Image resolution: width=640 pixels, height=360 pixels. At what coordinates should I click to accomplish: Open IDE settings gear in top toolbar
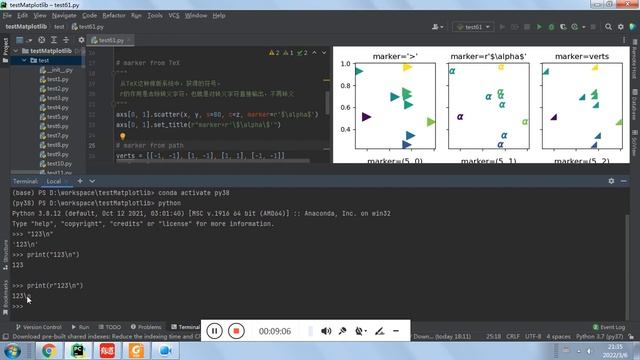(620, 27)
